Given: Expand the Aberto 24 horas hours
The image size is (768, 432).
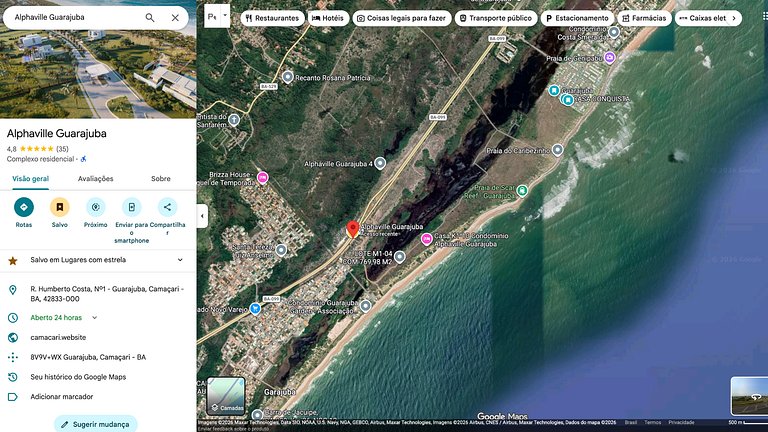Looking at the screenshot, I should (95, 318).
